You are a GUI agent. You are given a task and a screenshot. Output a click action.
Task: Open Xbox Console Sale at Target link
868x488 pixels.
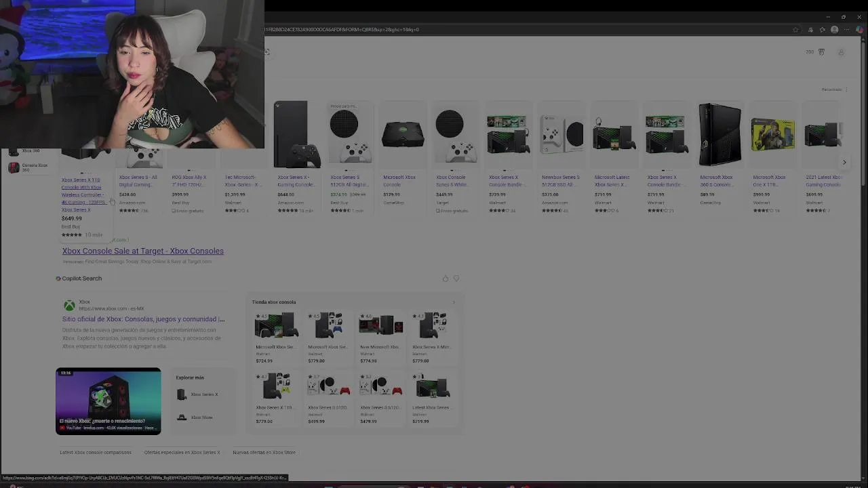(143, 251)
